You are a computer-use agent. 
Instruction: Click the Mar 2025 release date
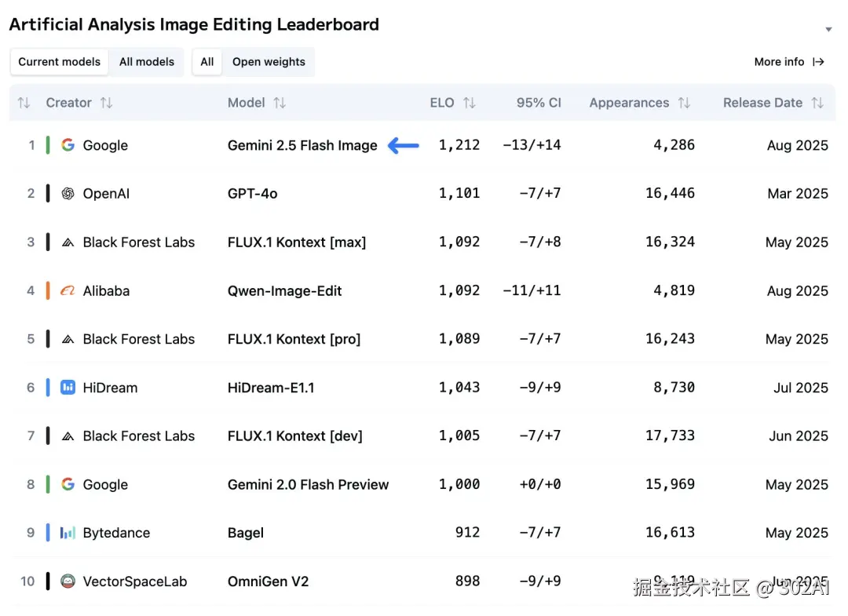[x=798, y=194]
